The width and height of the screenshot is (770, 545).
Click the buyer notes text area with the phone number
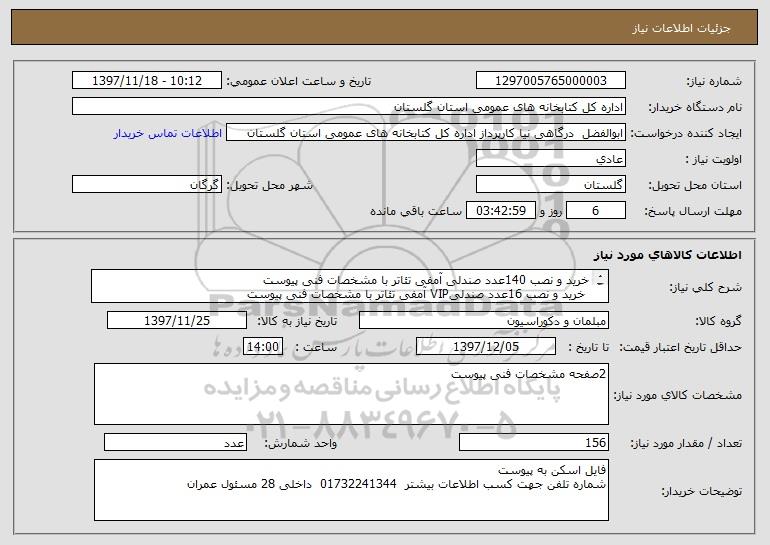[351, 490]
